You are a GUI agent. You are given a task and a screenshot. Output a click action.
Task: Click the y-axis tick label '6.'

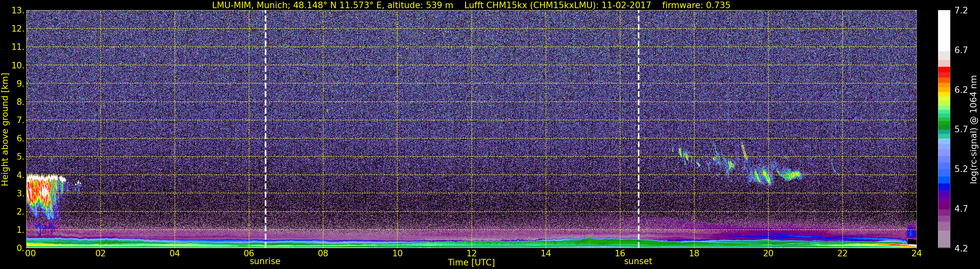pos(20,139)
